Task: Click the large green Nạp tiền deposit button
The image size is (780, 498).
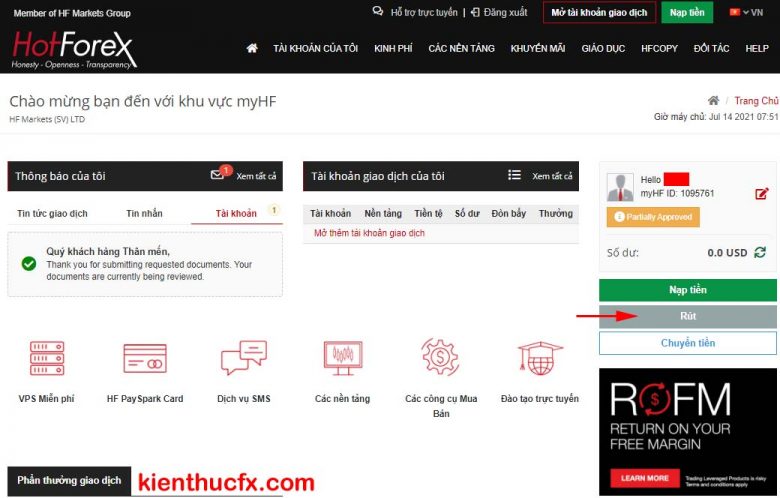Action: 687,290
